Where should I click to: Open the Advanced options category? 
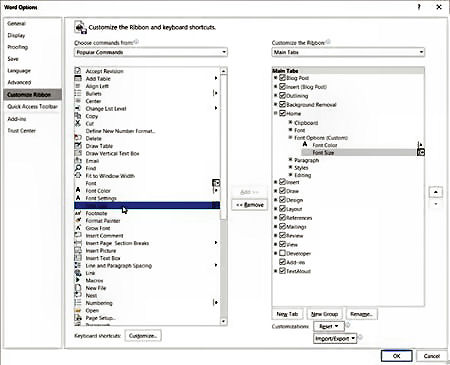[19, 82]
